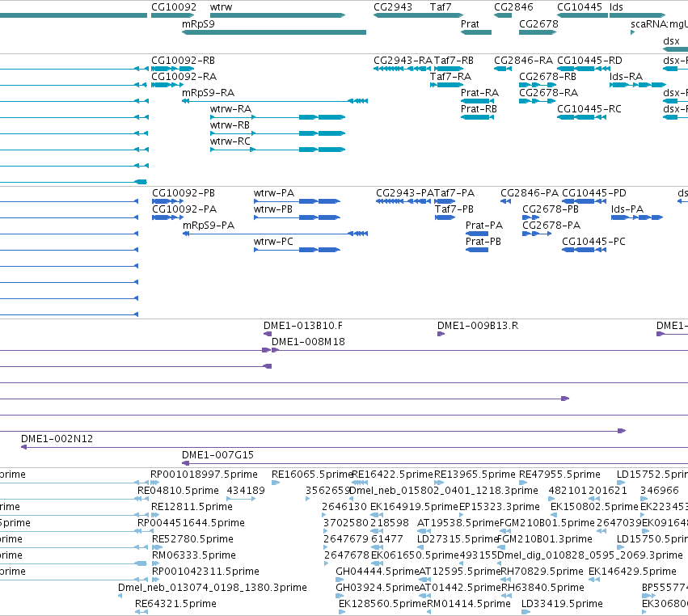Select protein CG10092-PB
Viewport: 688px width, 616px height.
coord(184,193)
